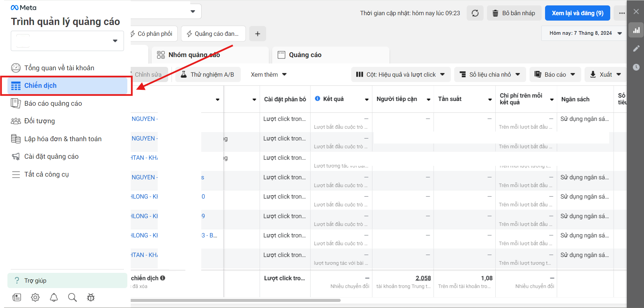Click the horizontal scrollbar under the table
644x308 pixels.
(x=236, y=300)
